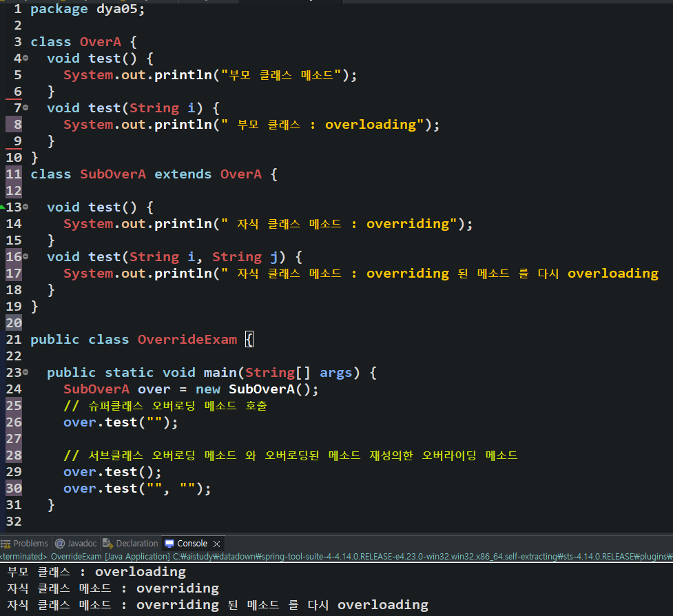Click the Console monitor icon

[169, 544]
